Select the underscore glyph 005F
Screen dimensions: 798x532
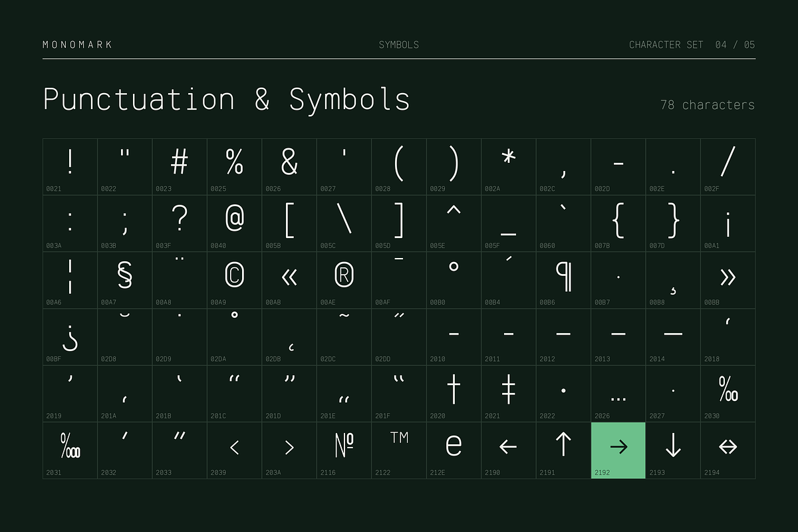[508, 223]
